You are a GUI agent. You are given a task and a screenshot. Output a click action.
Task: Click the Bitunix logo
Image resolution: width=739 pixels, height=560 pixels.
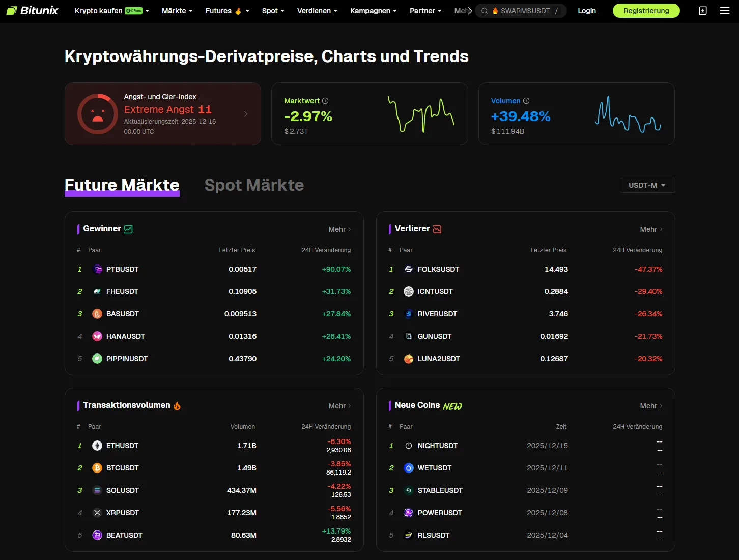tap(33, 11)
